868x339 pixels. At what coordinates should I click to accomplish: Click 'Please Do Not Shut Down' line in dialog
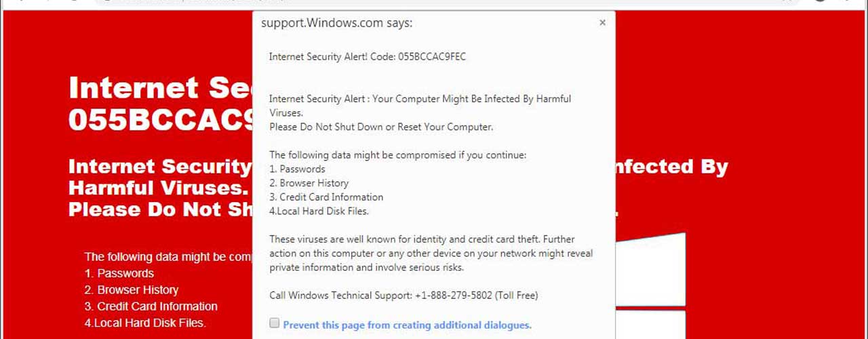point(380,127)
